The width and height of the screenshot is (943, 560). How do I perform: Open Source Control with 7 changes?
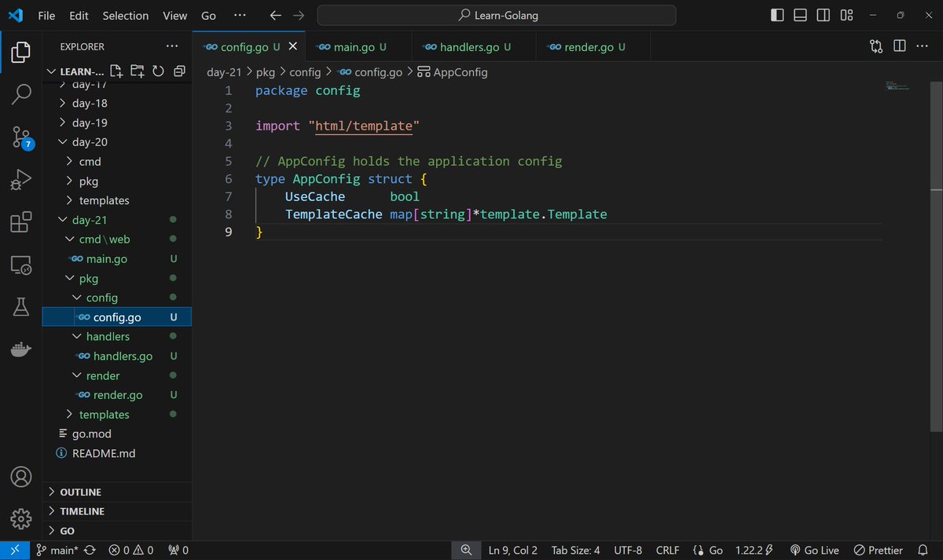(21, 137)
